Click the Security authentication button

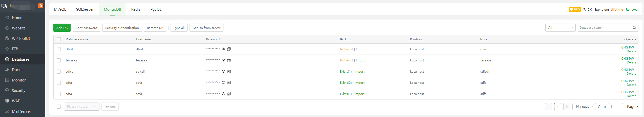tap(122, 28)
